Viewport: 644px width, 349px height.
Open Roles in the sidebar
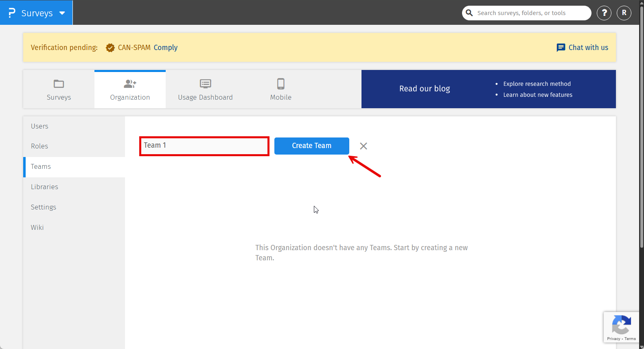click(74, 146)
